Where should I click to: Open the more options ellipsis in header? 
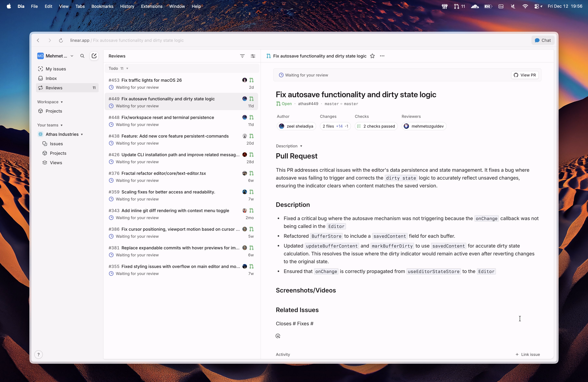click(382, 56)
